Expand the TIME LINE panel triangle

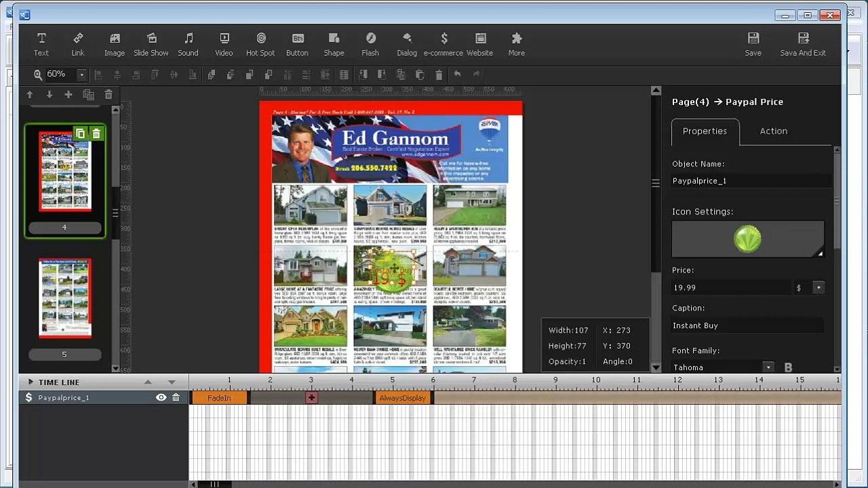point(31,382)
